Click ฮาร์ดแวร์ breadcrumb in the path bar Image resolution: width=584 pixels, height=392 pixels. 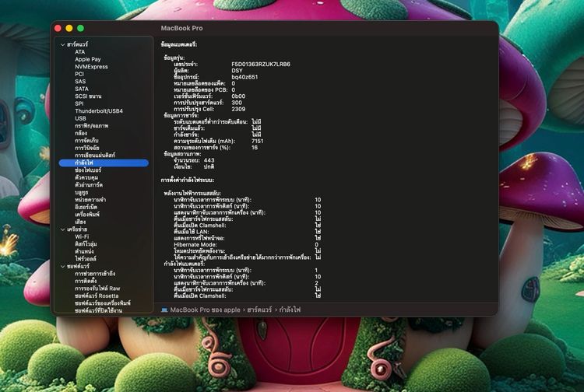(259, 310)
